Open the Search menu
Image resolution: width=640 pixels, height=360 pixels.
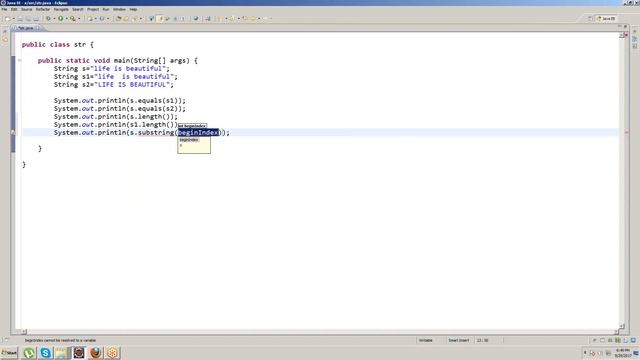point(78,9)
